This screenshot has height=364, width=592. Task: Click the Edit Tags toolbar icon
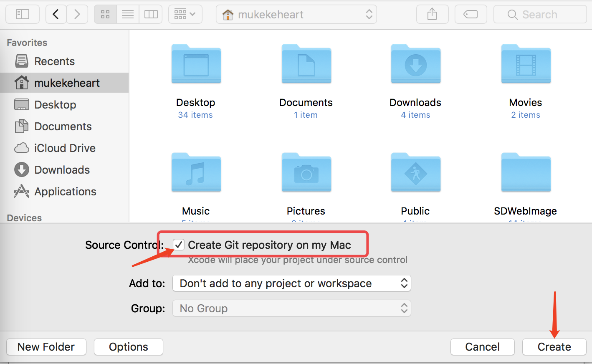pyautogui.click(x=471, y=15)
